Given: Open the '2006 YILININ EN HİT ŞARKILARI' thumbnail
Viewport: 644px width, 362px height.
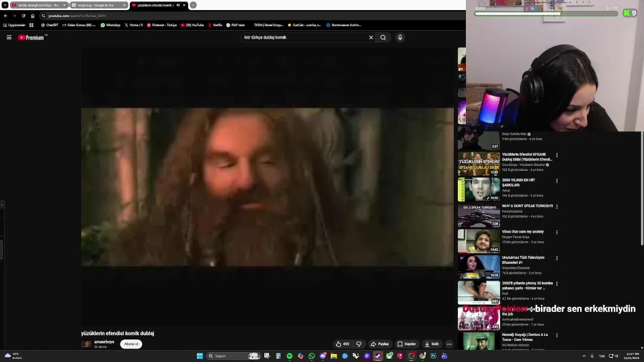Looking at the screenshot, I should [479, 189].
